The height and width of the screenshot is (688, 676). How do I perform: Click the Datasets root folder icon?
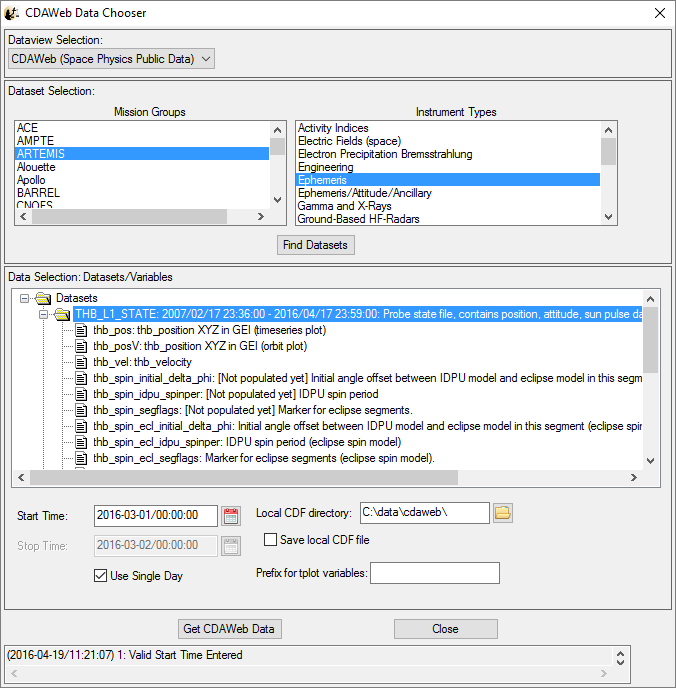[43, 298]
